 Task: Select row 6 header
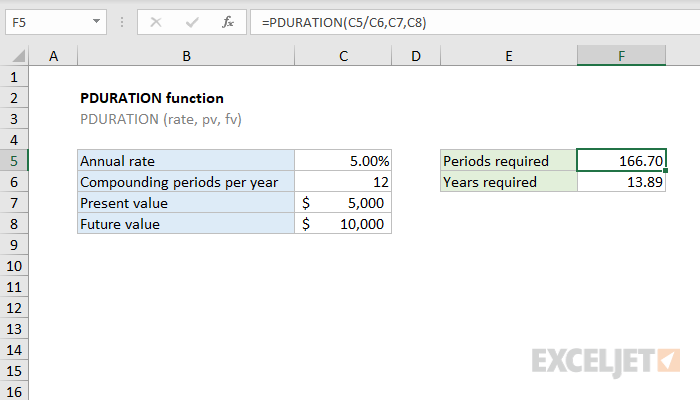14,182
